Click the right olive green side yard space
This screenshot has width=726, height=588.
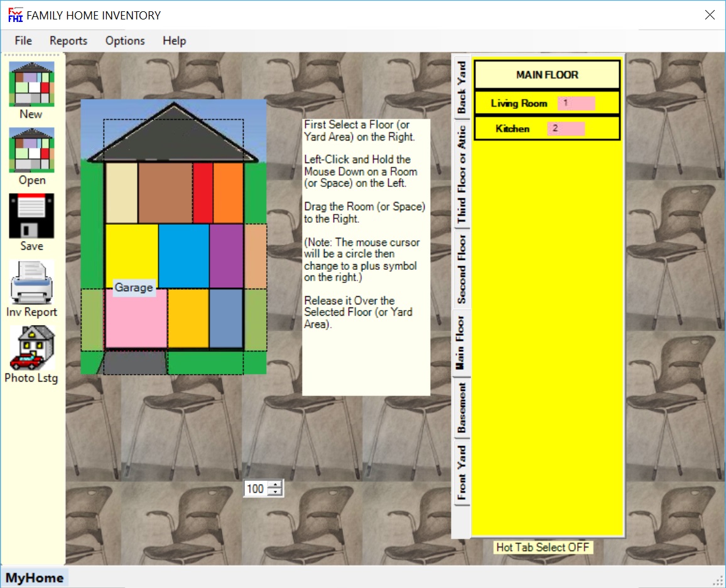pos(256,319)
